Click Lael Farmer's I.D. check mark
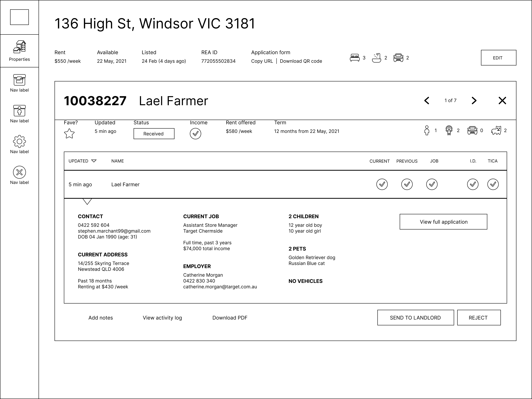This screenshot has width=532, height=399. 473,184
